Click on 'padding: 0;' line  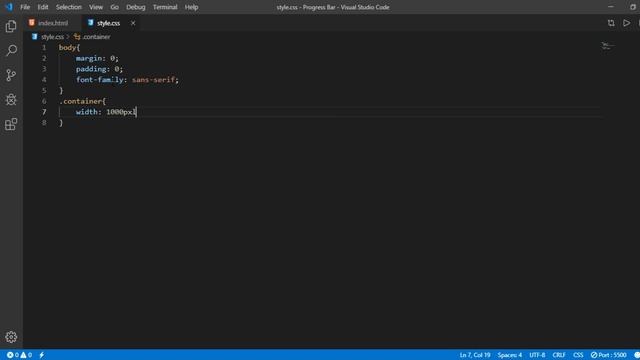coord(99,69)
